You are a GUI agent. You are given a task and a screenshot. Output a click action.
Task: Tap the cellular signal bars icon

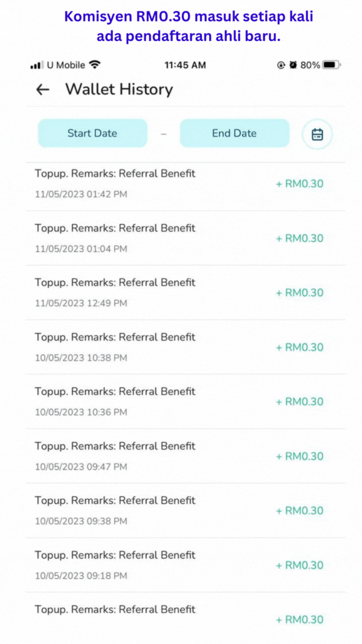[37, 65]
